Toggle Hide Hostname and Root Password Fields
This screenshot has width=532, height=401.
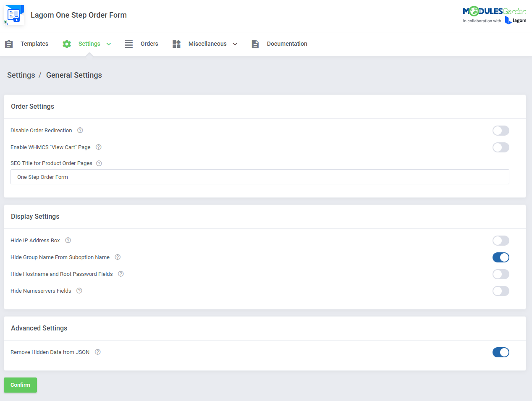(x=501, y=274)
